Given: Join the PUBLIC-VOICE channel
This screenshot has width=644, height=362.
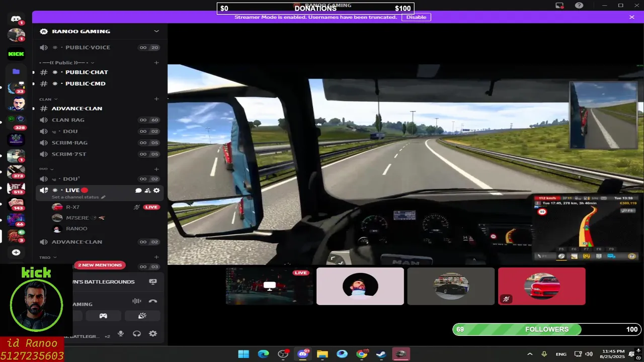Looking at the screenshot, I should [x=100, y=48].
